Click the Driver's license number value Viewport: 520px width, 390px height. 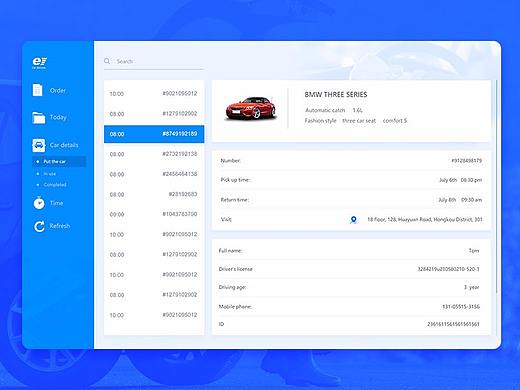[448, 269]
